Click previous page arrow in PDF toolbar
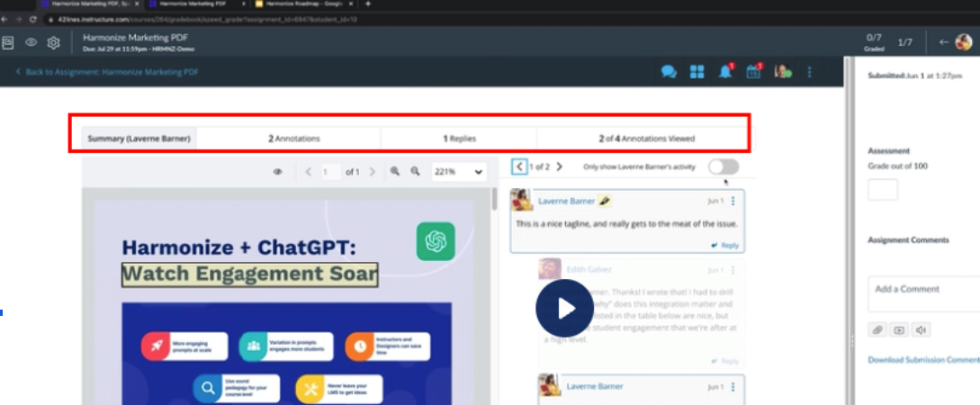The image size is (980, 405). tap(308, 172)
